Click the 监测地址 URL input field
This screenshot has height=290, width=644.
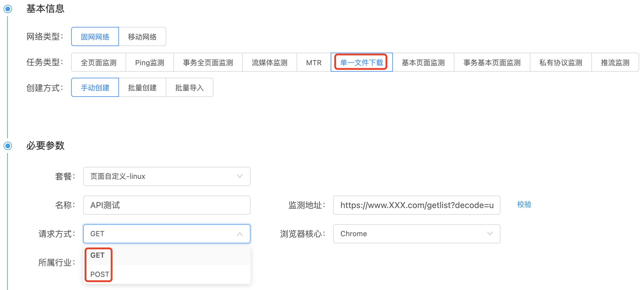point(416,205)
